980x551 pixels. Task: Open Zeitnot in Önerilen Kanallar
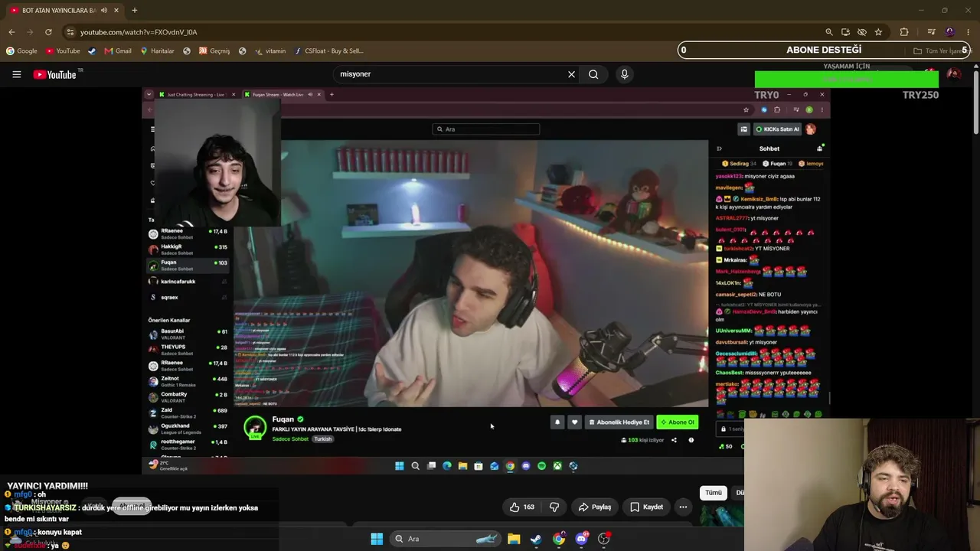point(188,381)
